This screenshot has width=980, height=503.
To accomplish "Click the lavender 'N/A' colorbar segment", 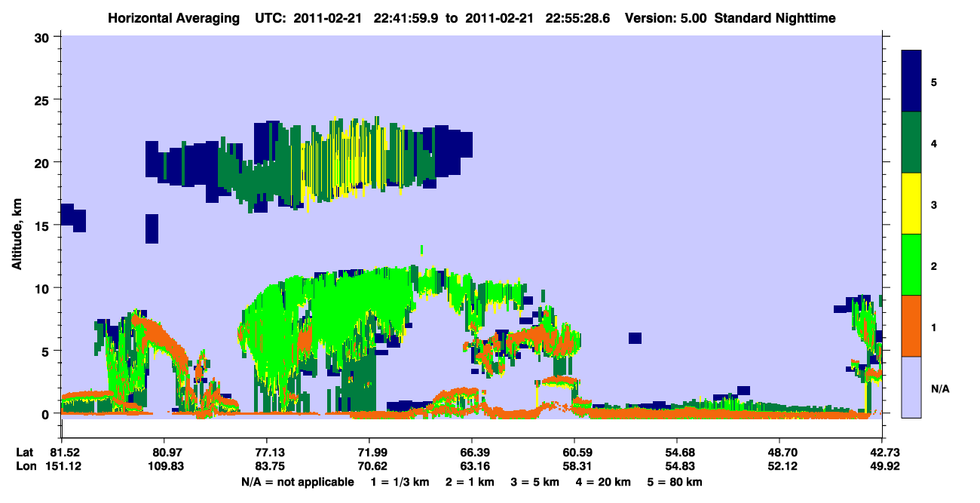I will tap(911, 387).
